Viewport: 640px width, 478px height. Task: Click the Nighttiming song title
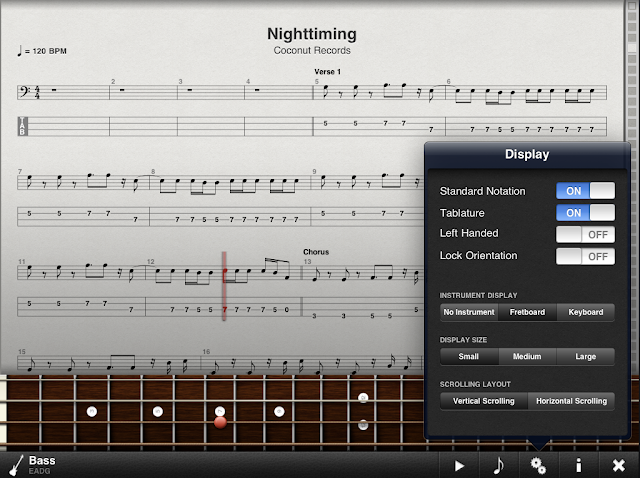click(312, 34)
